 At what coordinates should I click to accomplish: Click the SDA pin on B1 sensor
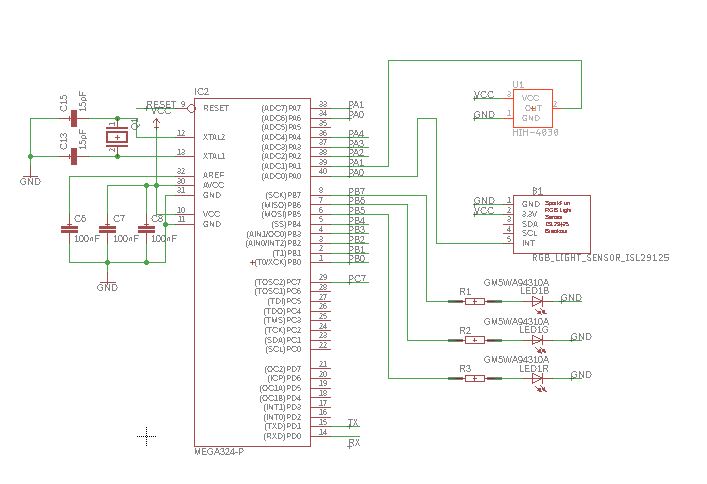(x=530, y=224)
